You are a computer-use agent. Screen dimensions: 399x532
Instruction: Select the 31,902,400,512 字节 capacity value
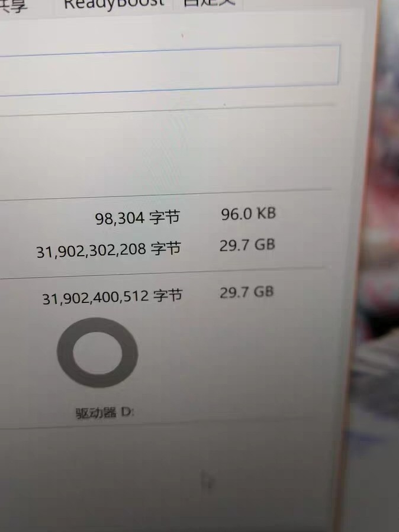pyautogui.click(x=112, y=297)
